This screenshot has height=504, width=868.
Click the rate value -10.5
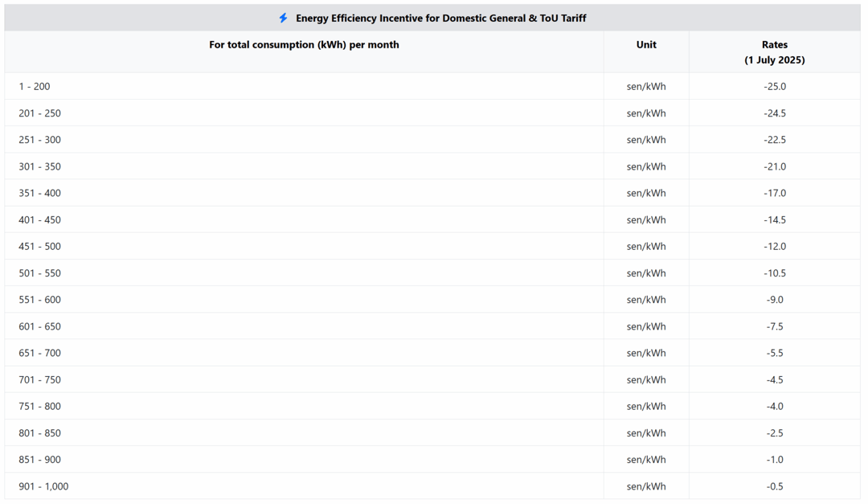pos(775,273)
